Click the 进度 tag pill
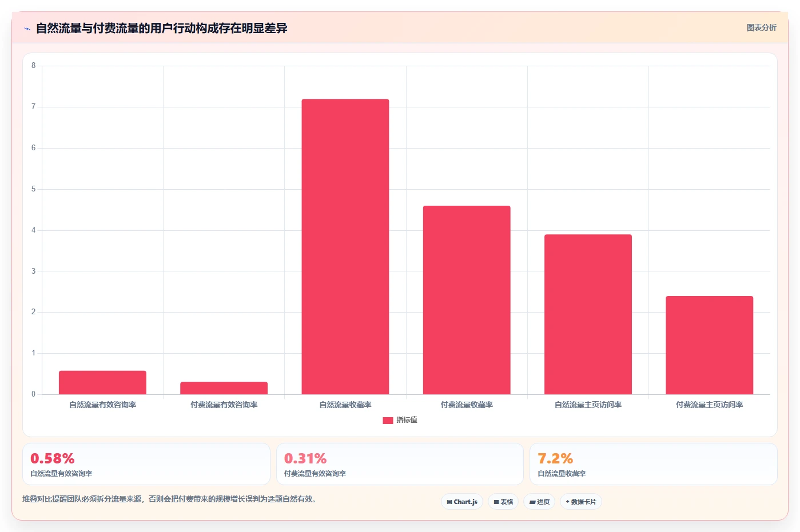The image size is (800, 532). (539, 502)
